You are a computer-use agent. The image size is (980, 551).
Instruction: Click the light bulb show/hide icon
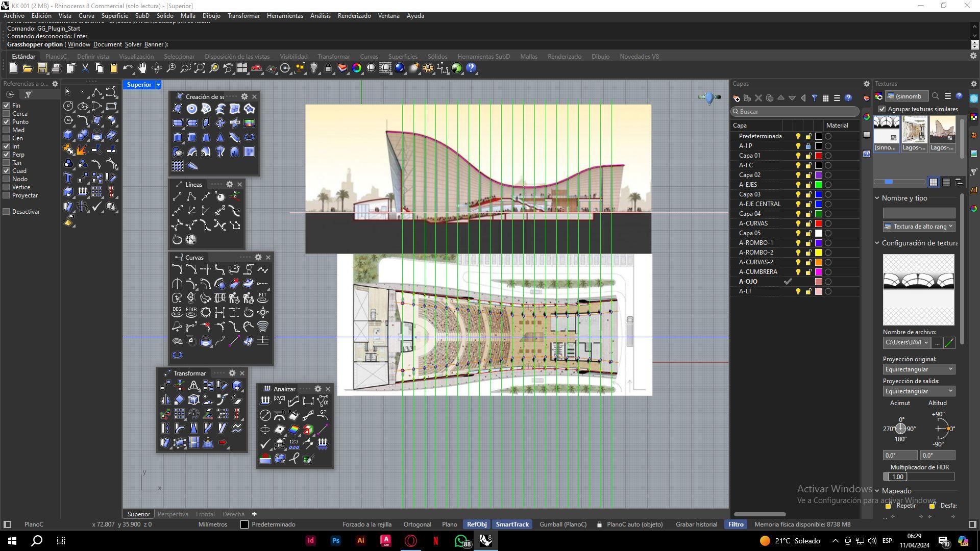pyautogui.click(x=314, y=68)
